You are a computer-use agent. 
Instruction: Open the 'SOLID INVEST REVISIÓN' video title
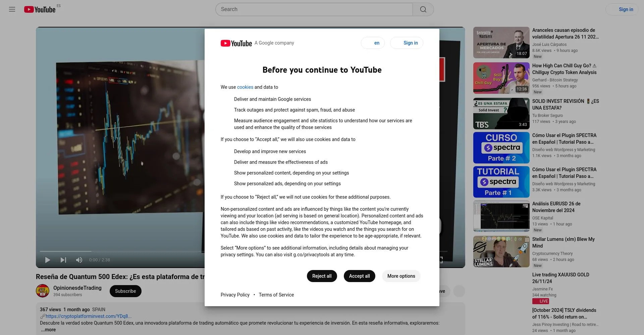566,105
